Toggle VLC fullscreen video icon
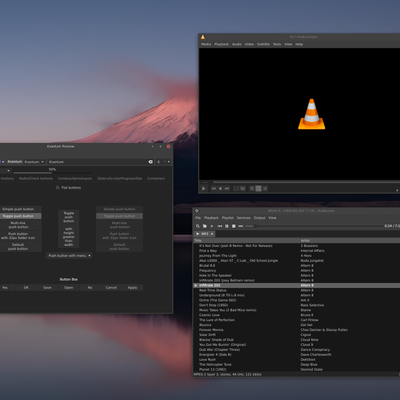The width and height of the screenshot is (400, 400). [x=236, y=189]
